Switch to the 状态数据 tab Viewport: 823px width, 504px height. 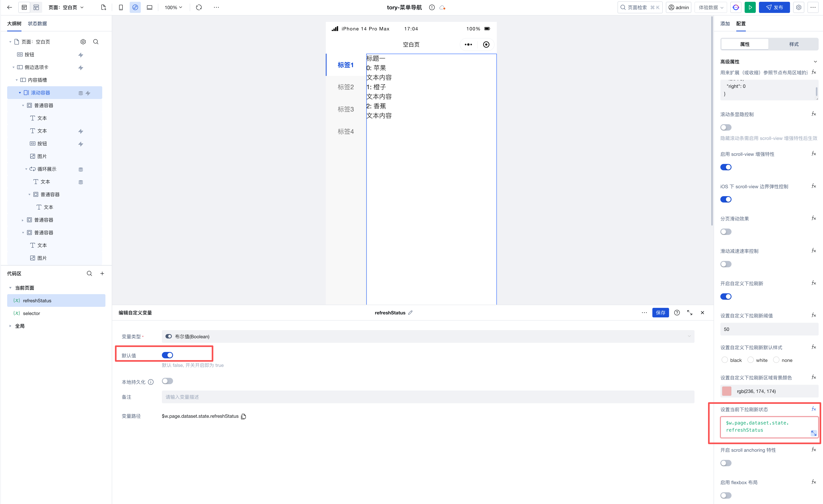click(37, 23)
